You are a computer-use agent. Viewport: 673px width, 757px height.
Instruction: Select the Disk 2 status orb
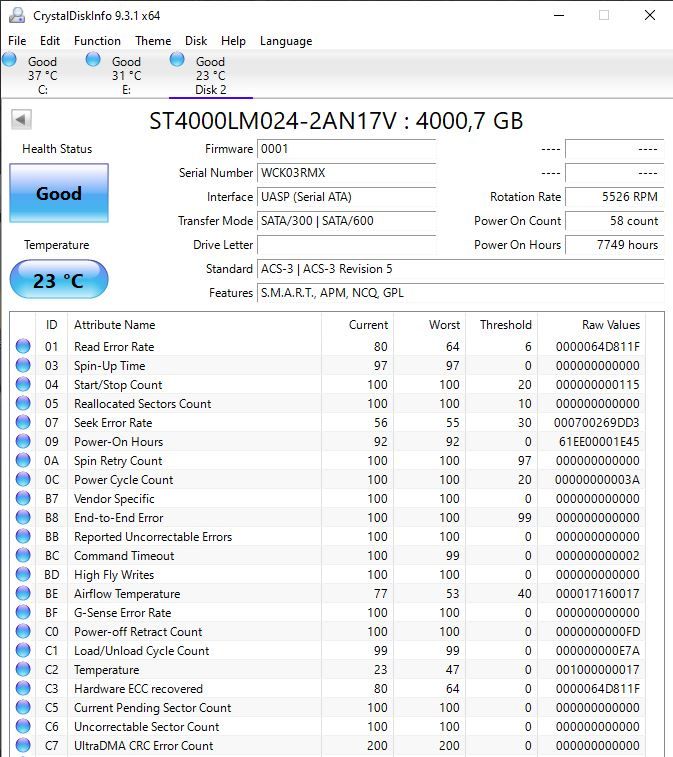pyautogui.click(x=177, y=60)
